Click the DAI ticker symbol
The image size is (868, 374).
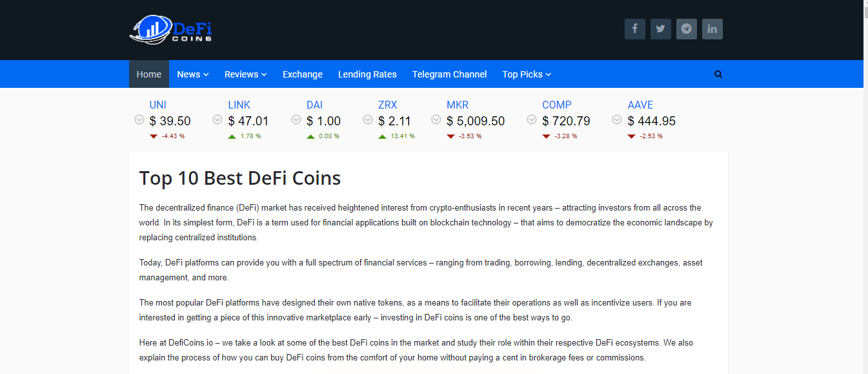tap(314, 105)
